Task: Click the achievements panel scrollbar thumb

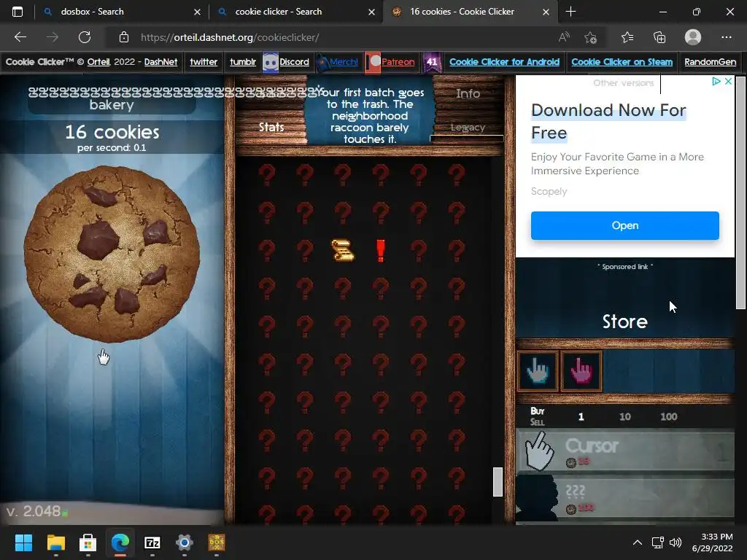Action: click(498, 481)
